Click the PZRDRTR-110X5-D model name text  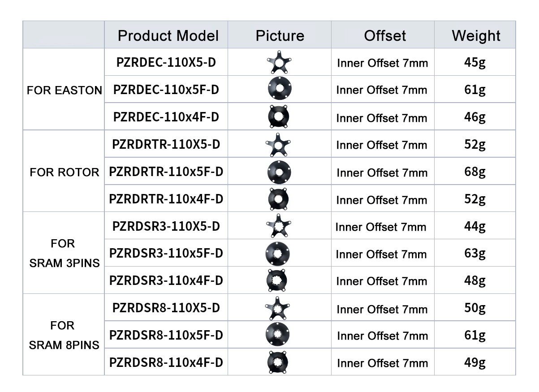166,145
